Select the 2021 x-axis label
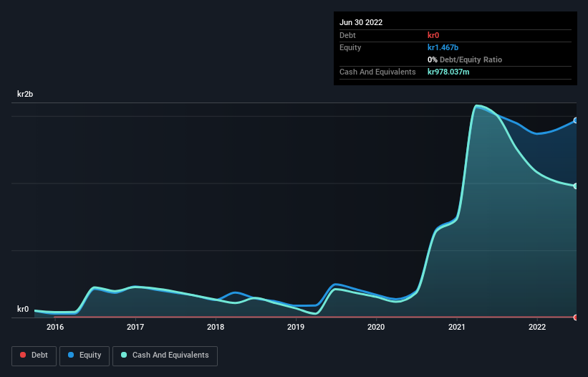Screen dimensions: 588x377 457,327
